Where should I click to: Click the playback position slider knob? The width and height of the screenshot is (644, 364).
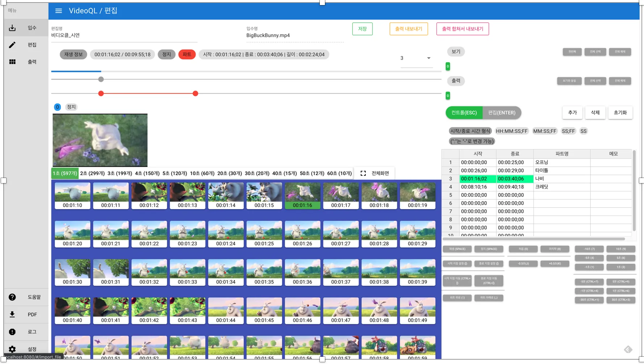point(101,79)
